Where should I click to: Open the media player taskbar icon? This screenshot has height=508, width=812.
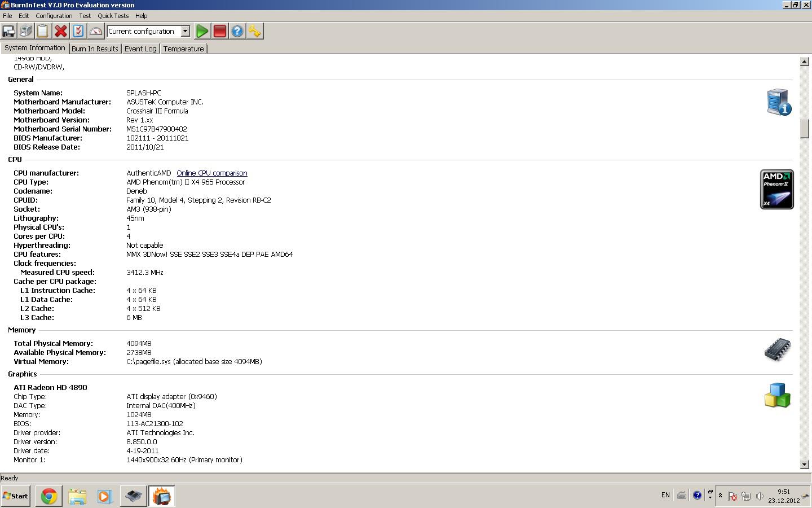click(x=105, y=496)
